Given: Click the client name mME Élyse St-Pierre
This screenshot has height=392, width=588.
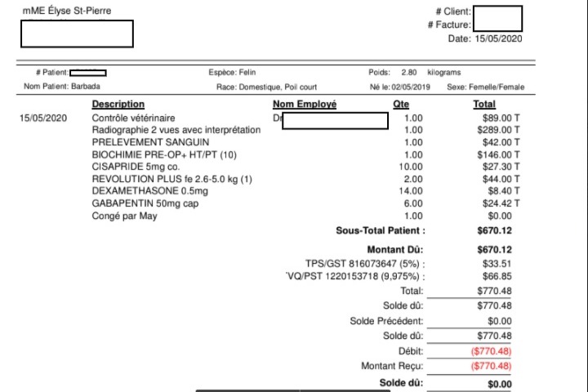Looking at the screenshot, I should (x=67, y=11).
